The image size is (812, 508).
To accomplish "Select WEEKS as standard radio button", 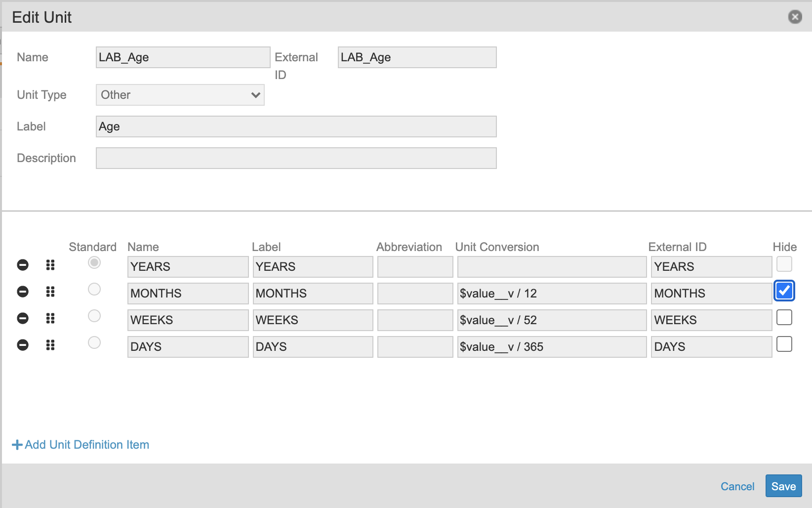I will pos(94,316).
